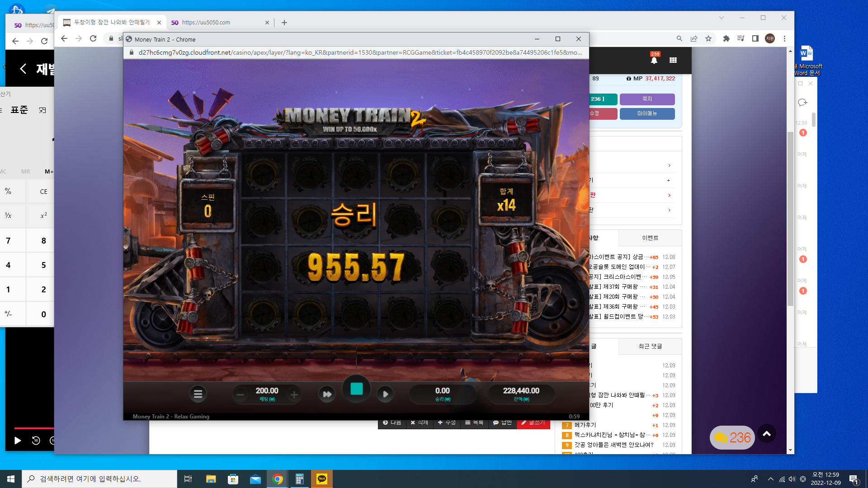This screenshot has height=488, width=868.
Task: Start autoplay in Money Train 2
Action: (385, 394)
